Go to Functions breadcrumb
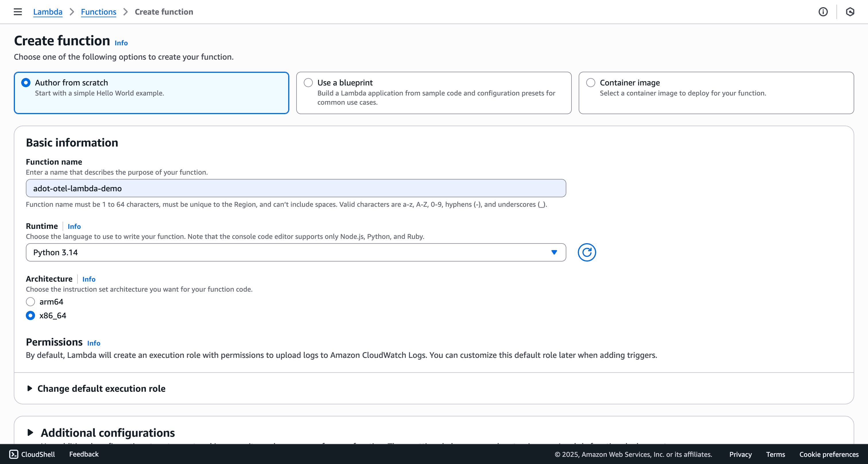Screen dimensions: 868x464 coord(98,12)
